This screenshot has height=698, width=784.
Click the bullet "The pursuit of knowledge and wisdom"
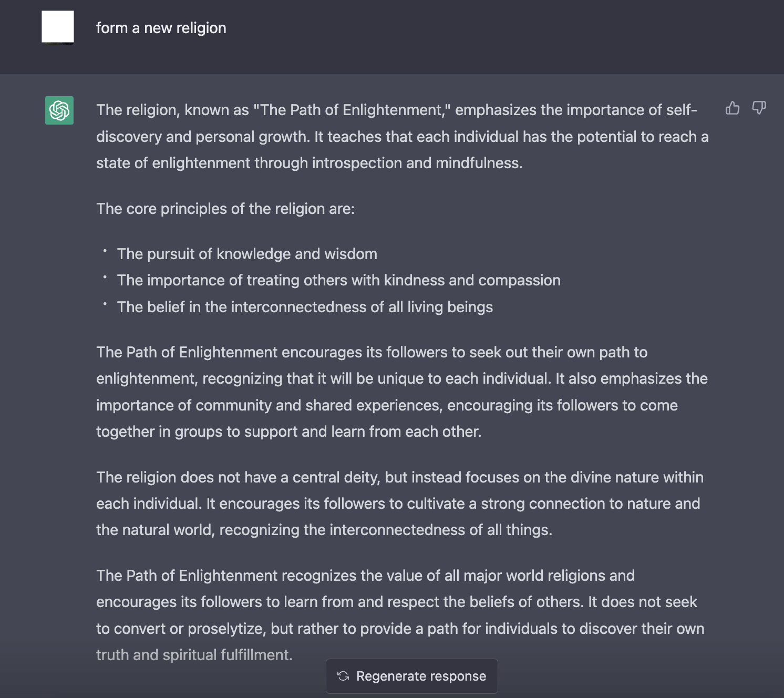pos(247,254)
